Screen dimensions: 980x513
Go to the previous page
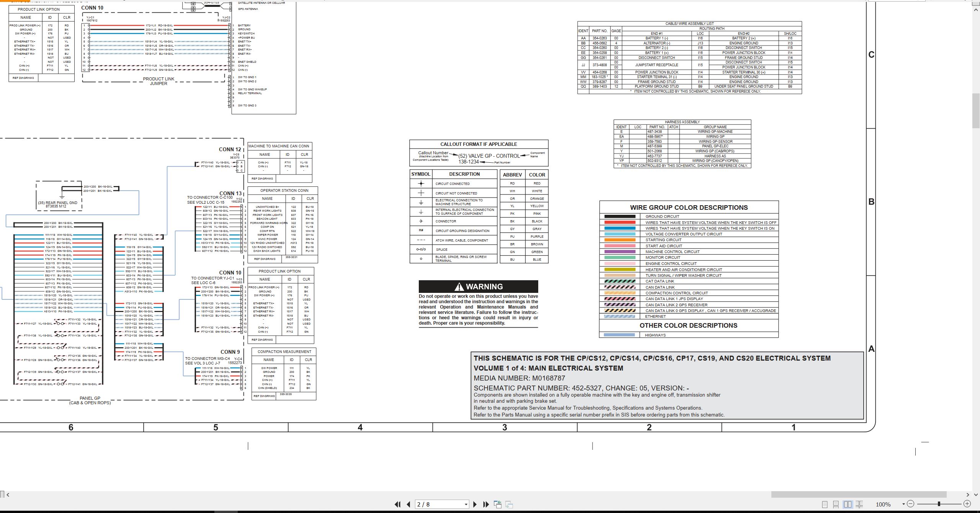click(x=408, y=505)
